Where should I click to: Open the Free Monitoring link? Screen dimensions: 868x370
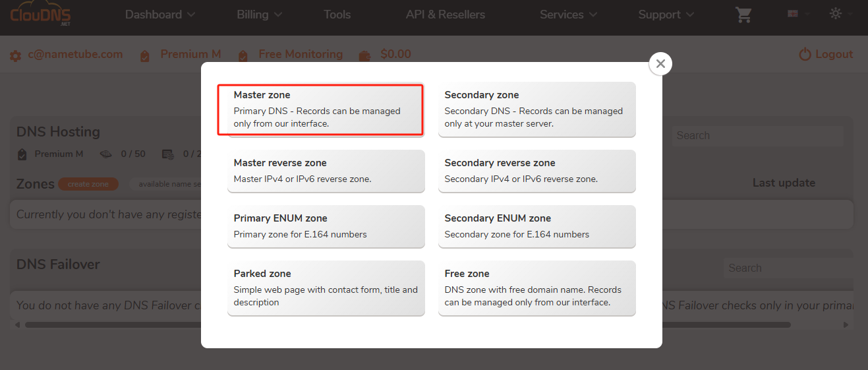301,55
